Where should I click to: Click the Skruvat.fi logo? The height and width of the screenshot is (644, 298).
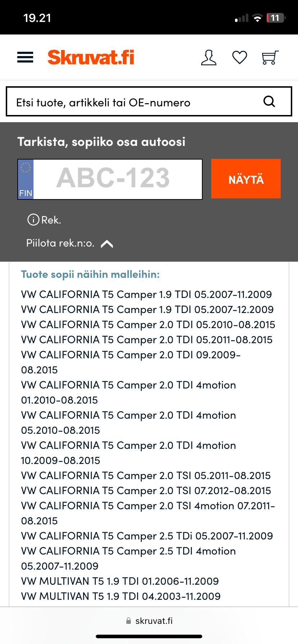[91, 57]
